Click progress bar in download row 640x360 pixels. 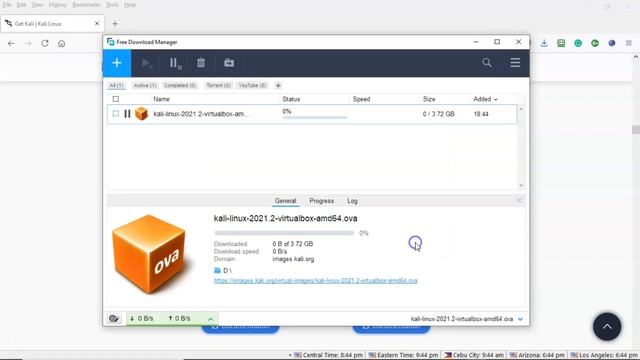coord(315,118)
